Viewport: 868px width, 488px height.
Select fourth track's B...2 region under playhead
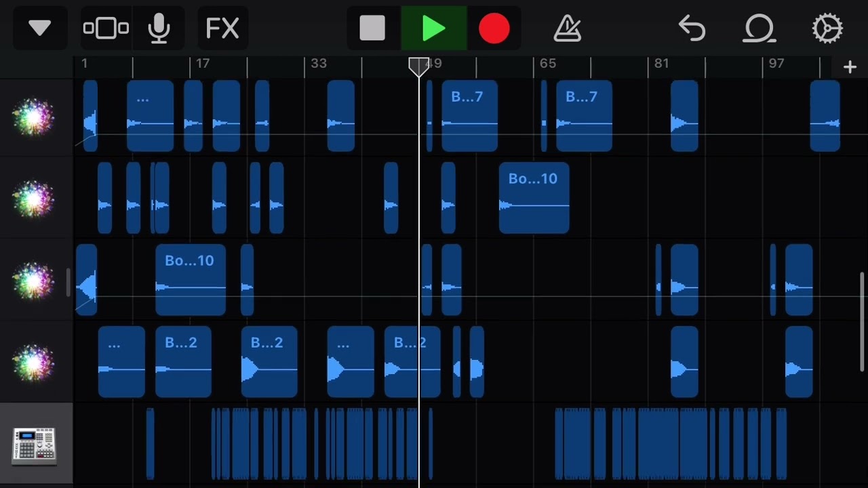[x=412, y=362]
